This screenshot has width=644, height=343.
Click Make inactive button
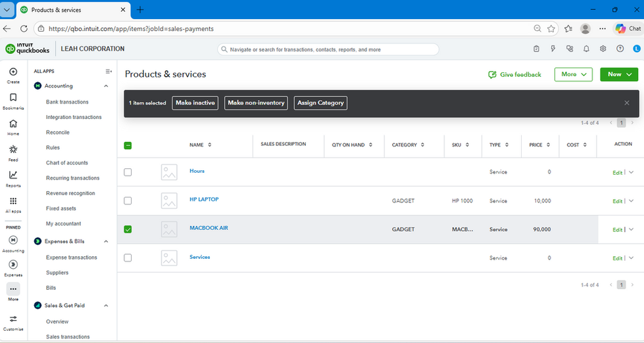pyautogui.click(x=195, y=103)
